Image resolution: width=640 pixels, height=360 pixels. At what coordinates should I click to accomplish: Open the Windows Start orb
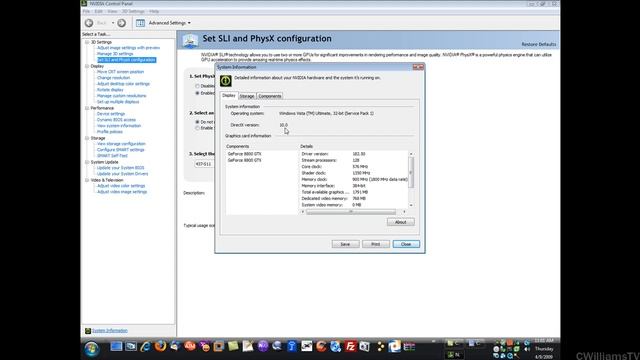91,349
